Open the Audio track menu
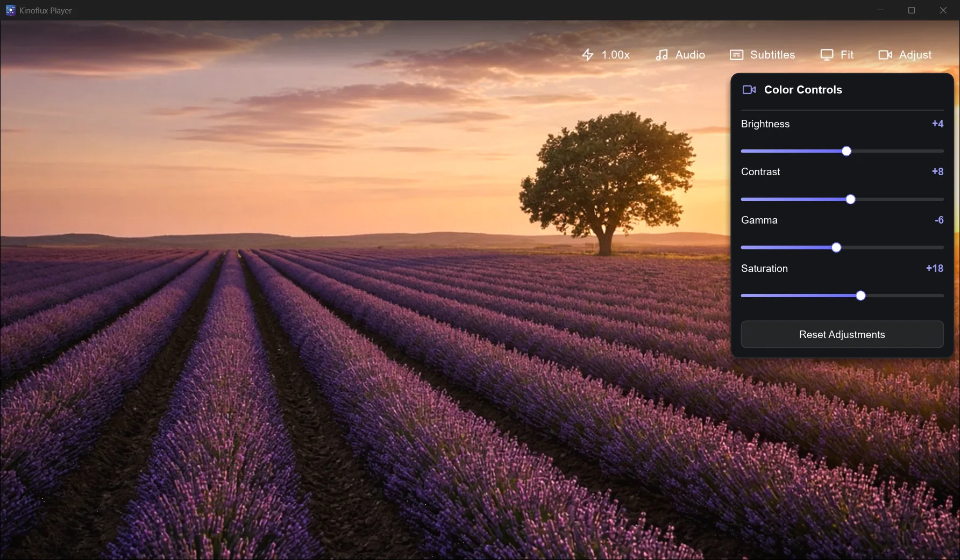This screenshot has height=560, width=960. [x=680, y=55]
